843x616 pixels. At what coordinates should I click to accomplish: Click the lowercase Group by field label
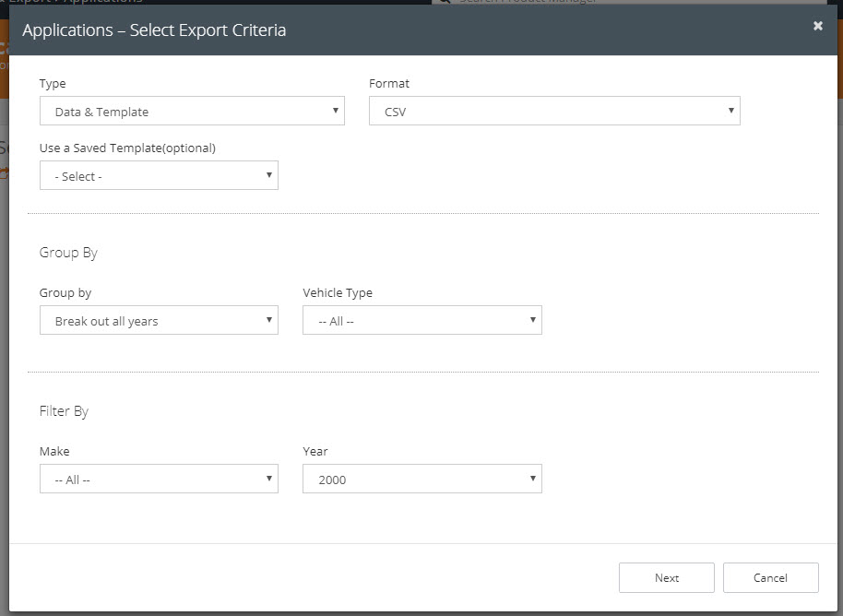(65, 292)
